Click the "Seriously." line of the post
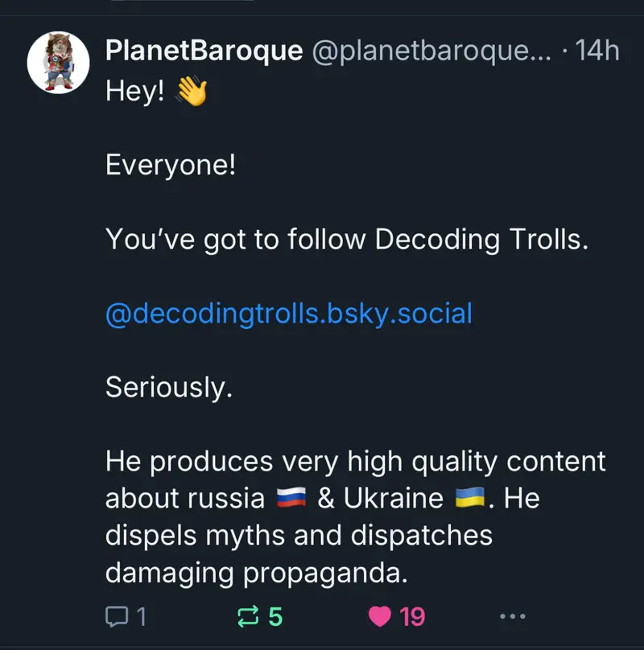Screen dimensions: 644x650 click(169, 388)
